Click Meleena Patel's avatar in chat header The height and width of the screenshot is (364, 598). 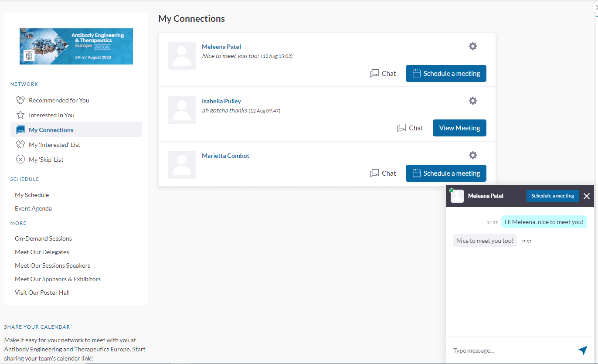coord(457,196)
